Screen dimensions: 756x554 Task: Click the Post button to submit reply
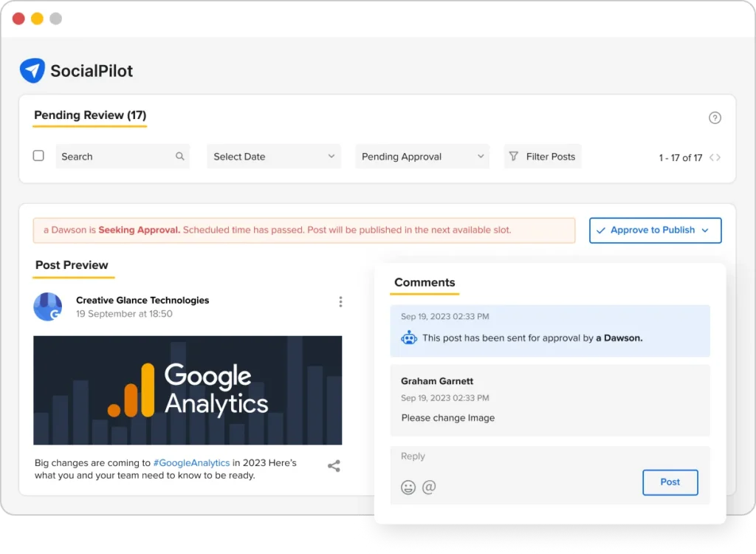click(670, 482)
